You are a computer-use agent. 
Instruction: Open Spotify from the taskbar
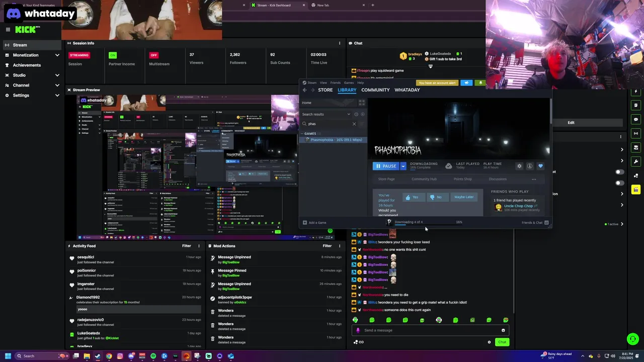(x=153, y=356)
